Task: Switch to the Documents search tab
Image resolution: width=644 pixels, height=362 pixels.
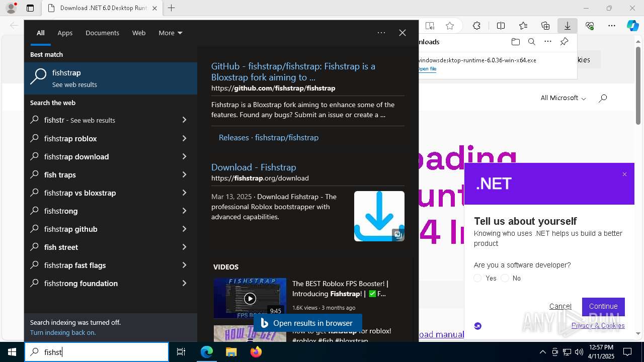Action: [102, 33]
